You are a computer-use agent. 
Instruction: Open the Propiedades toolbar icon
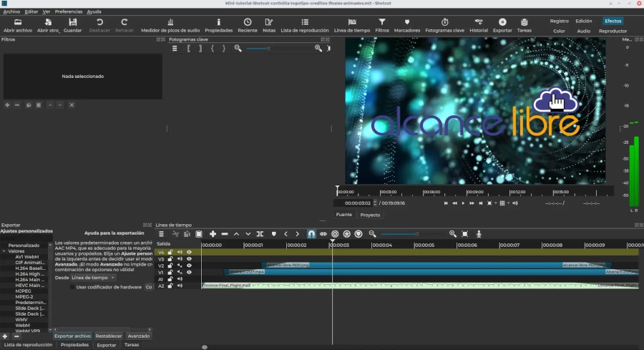[218, 21]
